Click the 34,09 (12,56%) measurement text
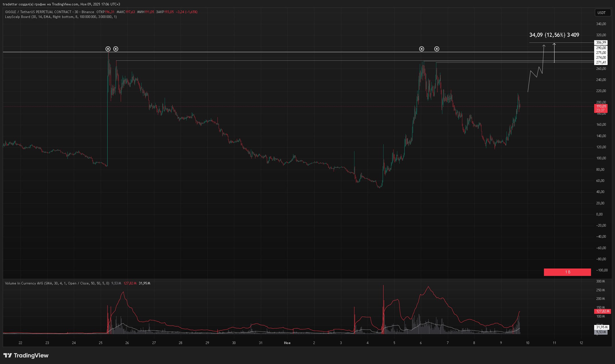The image size is (615, 364). point(554,35)
